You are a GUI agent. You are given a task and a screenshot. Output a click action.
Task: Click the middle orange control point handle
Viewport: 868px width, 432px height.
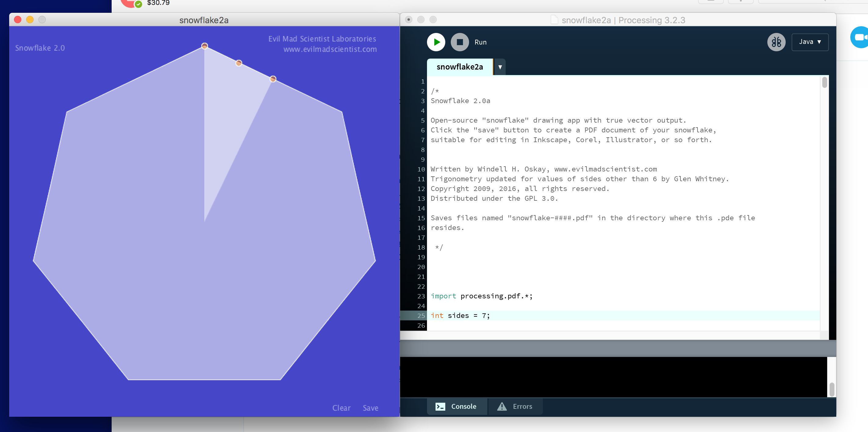point(239,63)
